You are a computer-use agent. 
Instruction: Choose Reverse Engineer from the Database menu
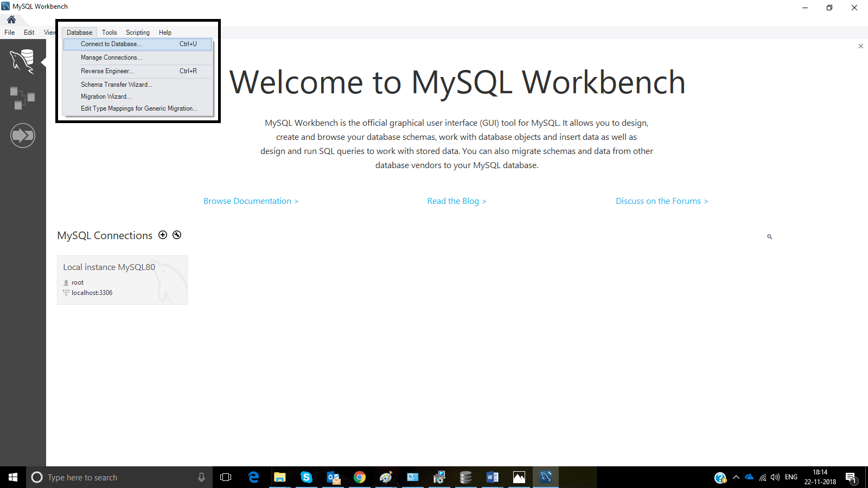107,71
